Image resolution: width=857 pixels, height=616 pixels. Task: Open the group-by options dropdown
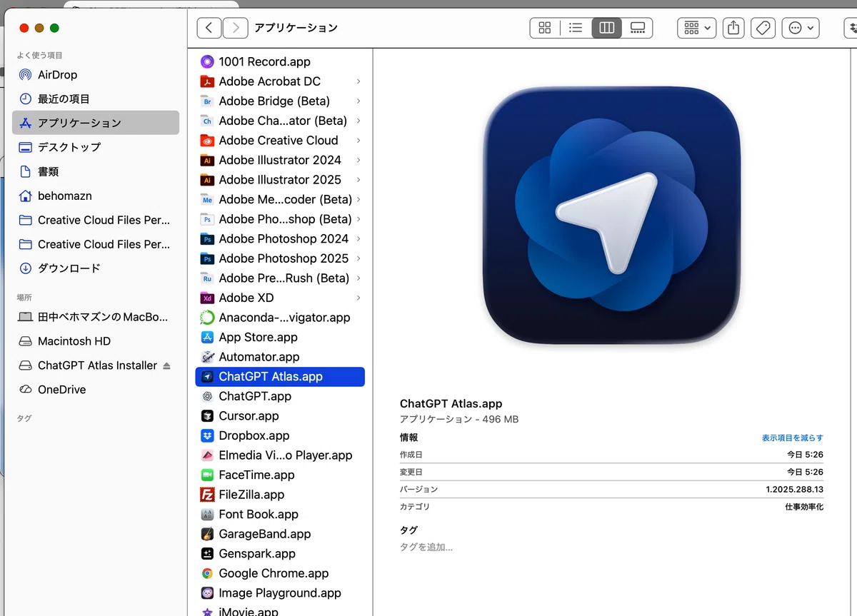tap(697, 28)
